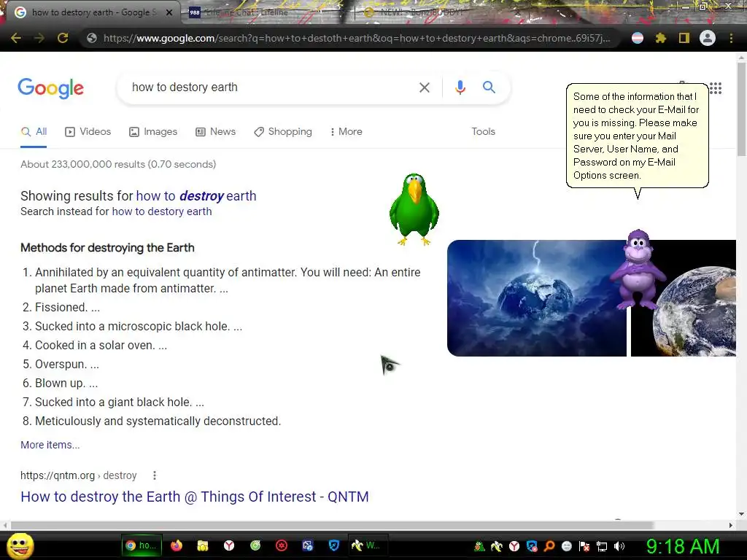Click the Chrome back arrow
Viewport: 747px width, 560px height.
click(x=16, y=38)
